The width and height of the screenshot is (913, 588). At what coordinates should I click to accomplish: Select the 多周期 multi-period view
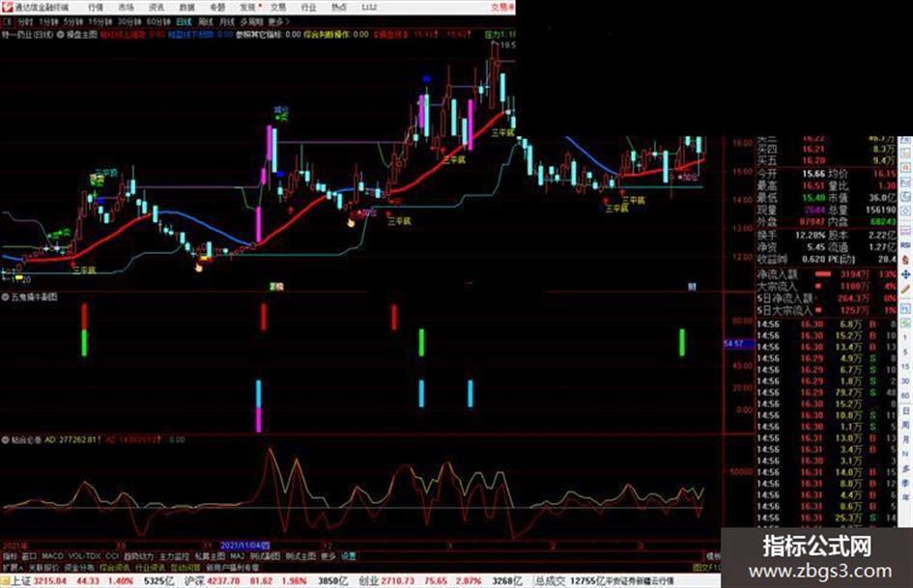(x=251, y=22)
